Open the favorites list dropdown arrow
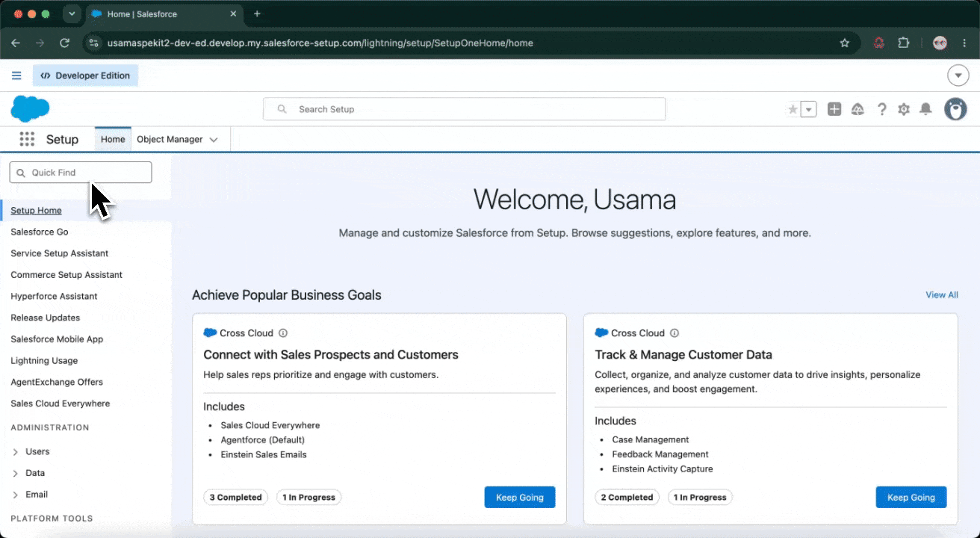This screenshot has width=980, height=538. tap(809, 109)
